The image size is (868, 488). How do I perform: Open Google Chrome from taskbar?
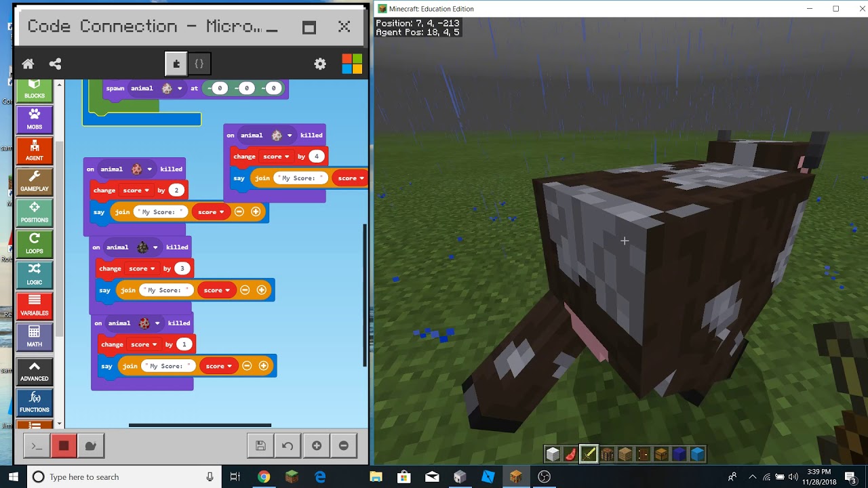tap(263, 477)
